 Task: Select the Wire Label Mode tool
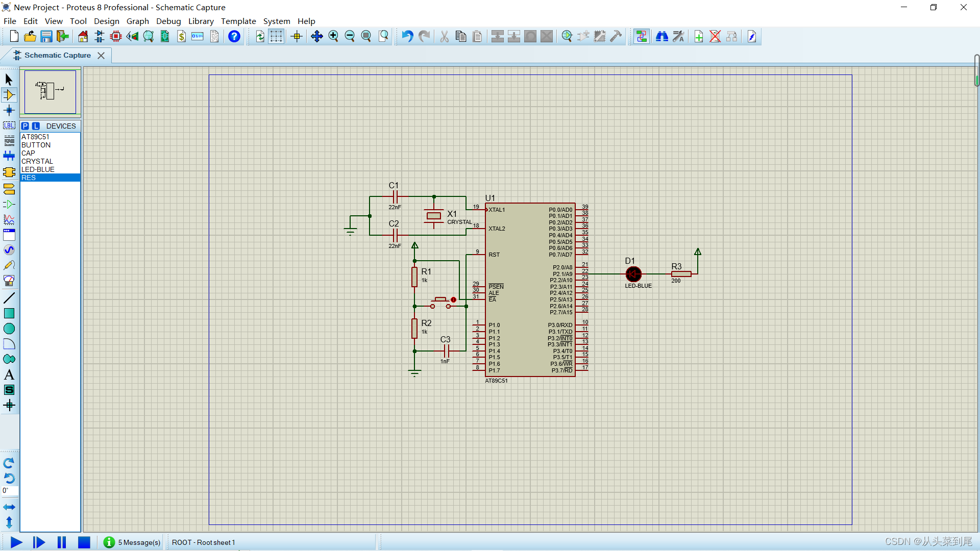click(x=9, y=126)
